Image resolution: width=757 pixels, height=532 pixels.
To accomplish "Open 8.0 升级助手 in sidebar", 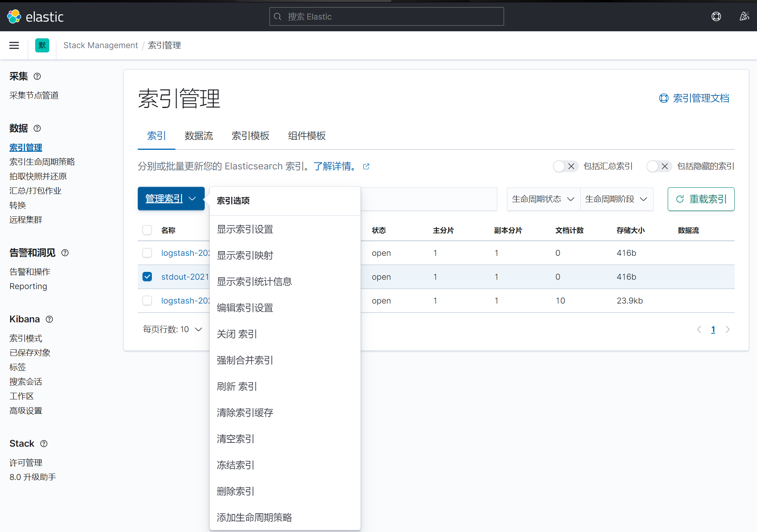I will click(x=33, y=477).
